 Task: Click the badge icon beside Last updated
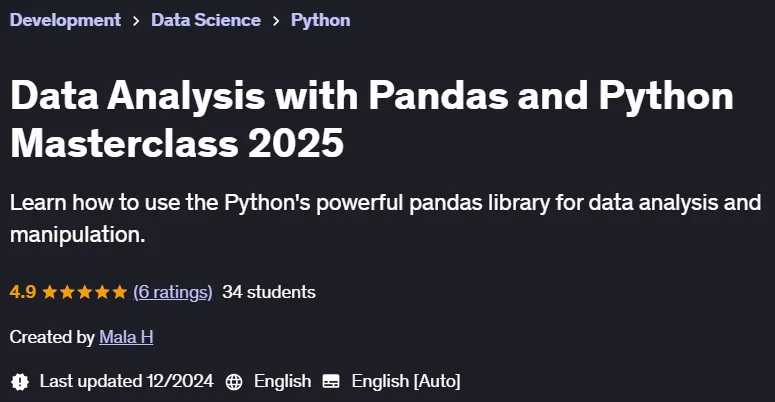click(x=20, y=382)
